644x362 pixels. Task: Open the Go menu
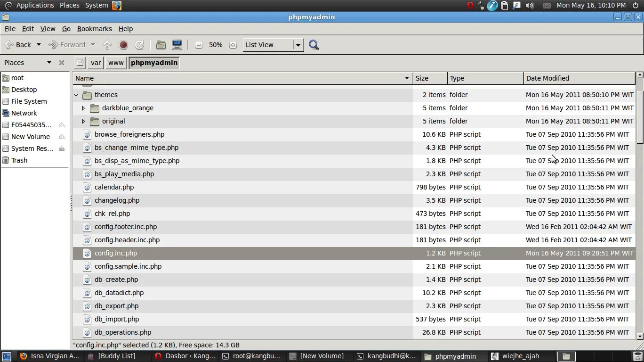(66, 29)
